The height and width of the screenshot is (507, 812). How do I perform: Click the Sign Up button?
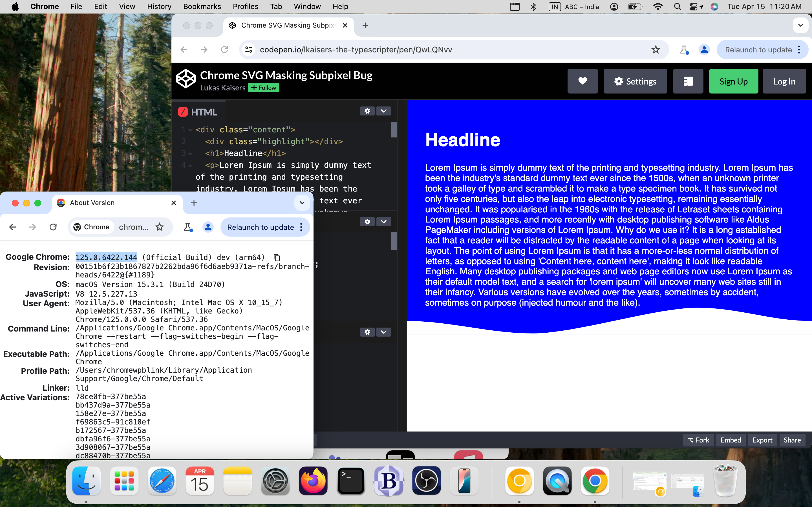click(733, 81)
